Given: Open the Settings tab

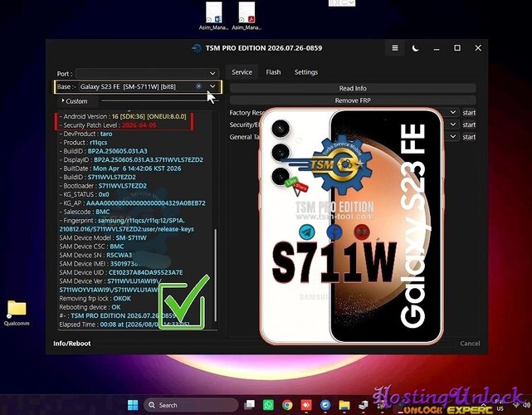Looking at the screenshot, I should (306, 72).
